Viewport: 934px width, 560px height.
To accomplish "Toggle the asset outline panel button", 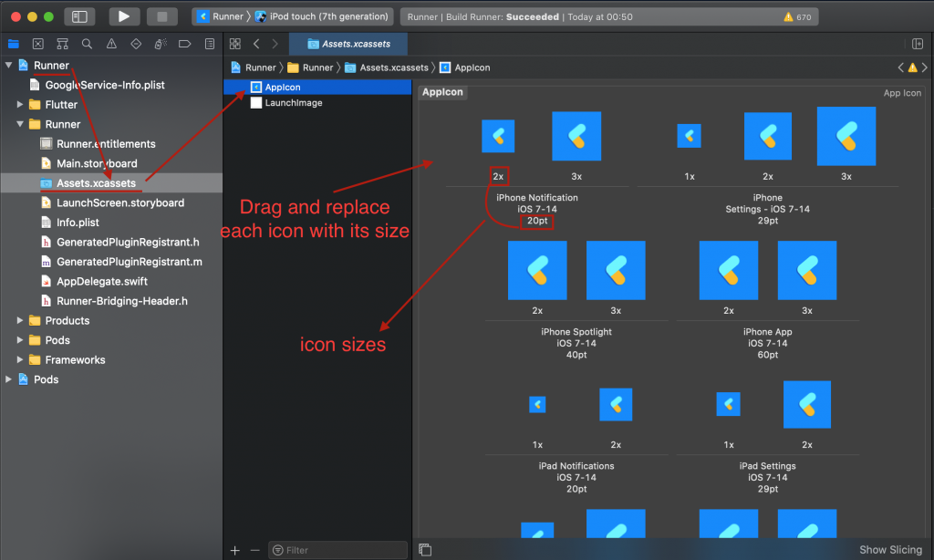I will pyautogui.click(x=425, y=550).
